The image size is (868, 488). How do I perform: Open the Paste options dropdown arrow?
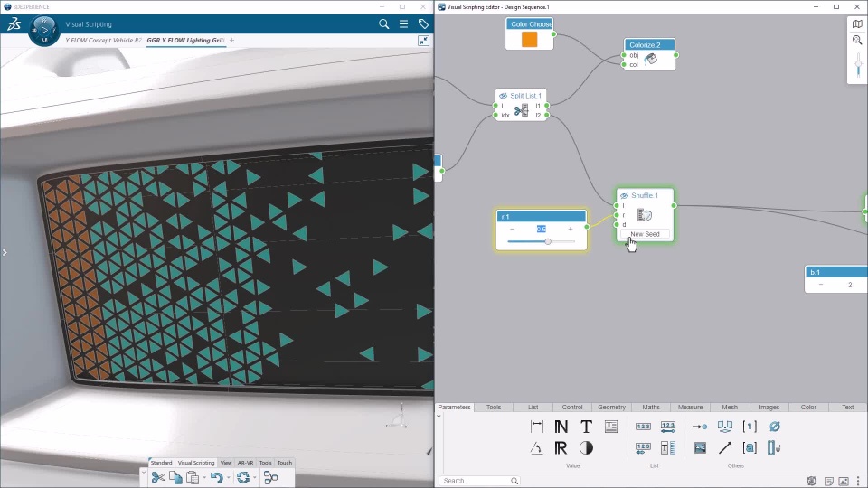(x=203, y=477)
